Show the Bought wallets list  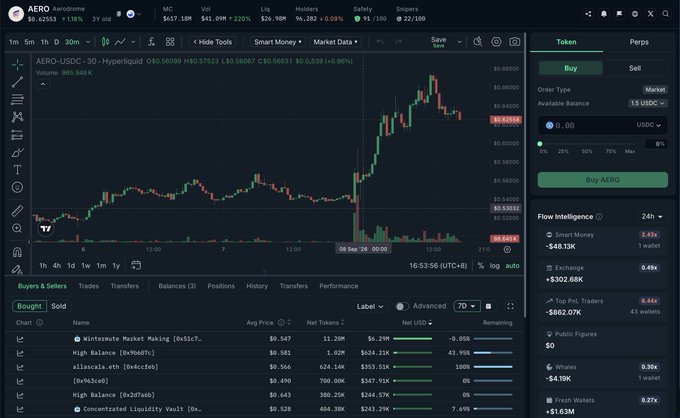[x=29, y=306]
